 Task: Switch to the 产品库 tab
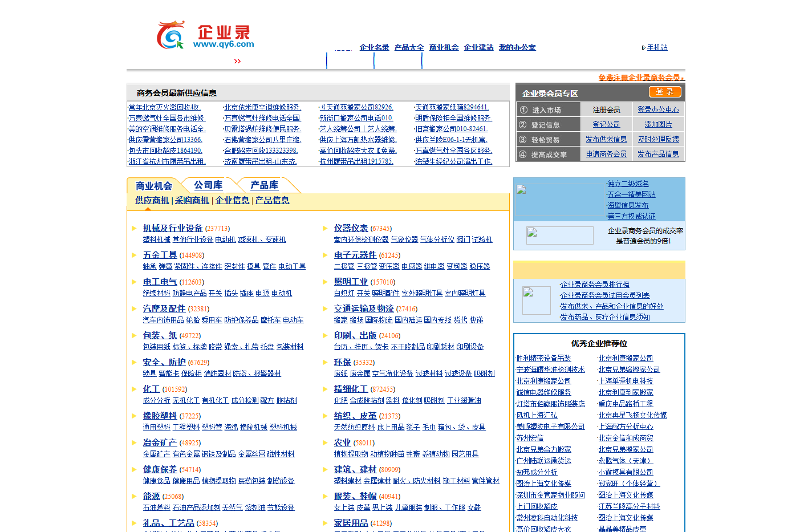[265, 185]
